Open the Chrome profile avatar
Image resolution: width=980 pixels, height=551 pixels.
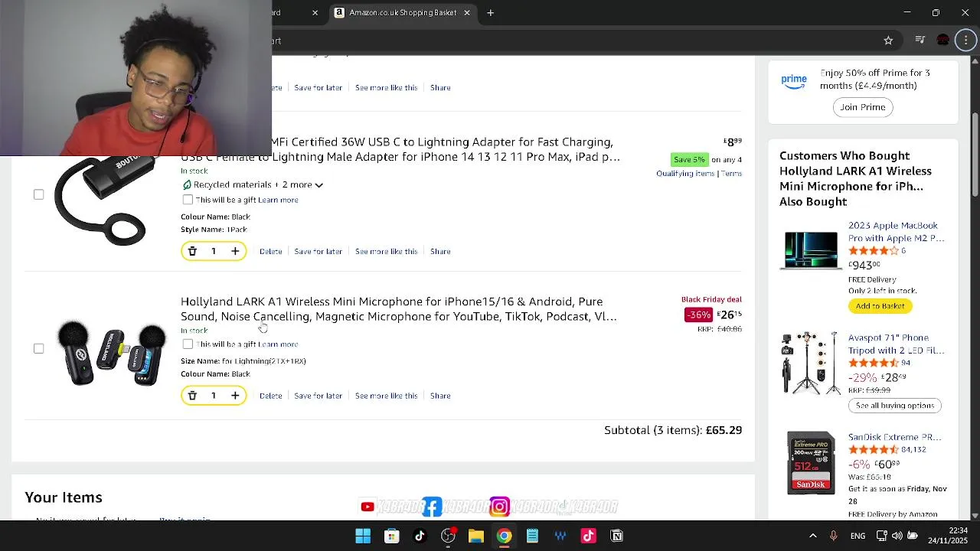(x=943, y=41)
